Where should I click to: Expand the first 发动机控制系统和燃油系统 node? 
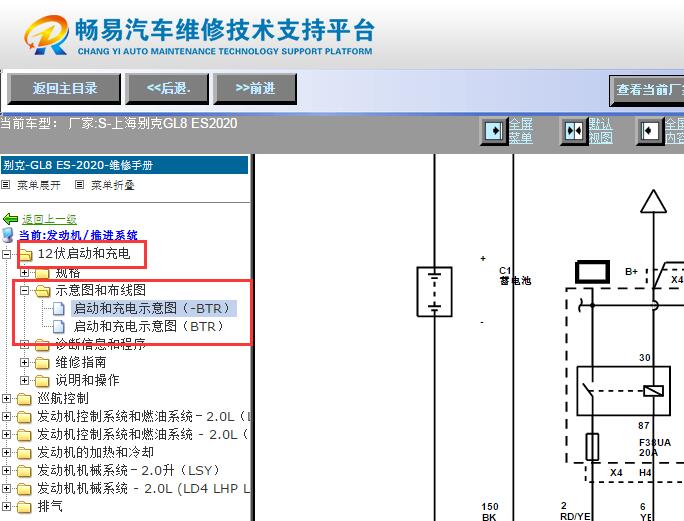pyautogui.click(x=7, y=416)
